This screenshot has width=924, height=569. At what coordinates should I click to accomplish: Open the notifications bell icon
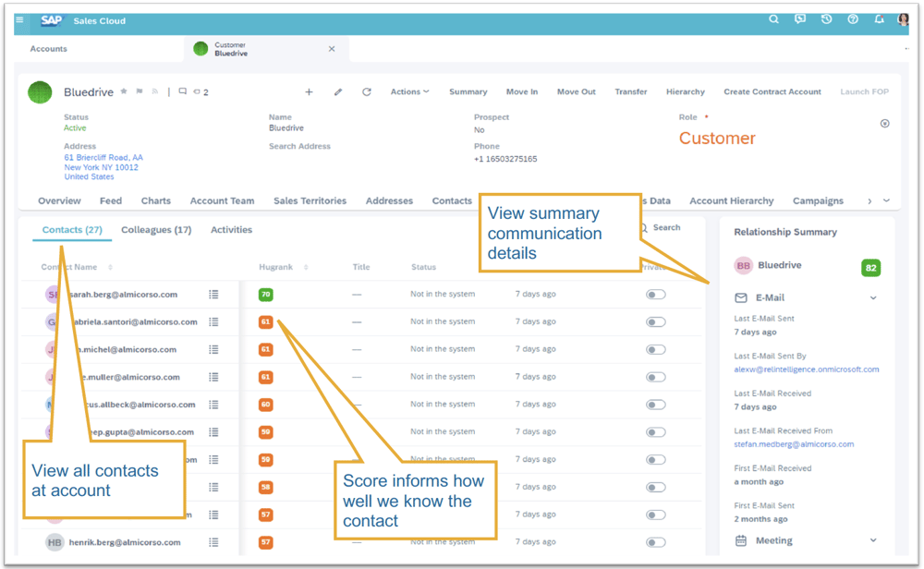(879, 19)
